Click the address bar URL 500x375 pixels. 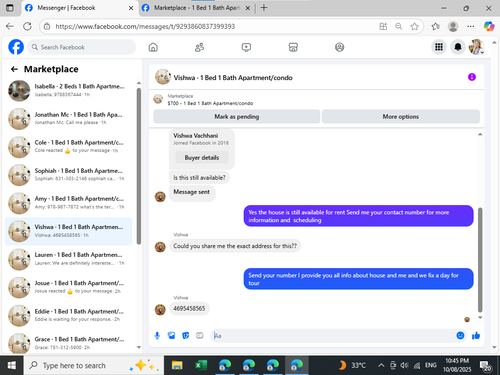pyautogui.click(x=145, y=26)
